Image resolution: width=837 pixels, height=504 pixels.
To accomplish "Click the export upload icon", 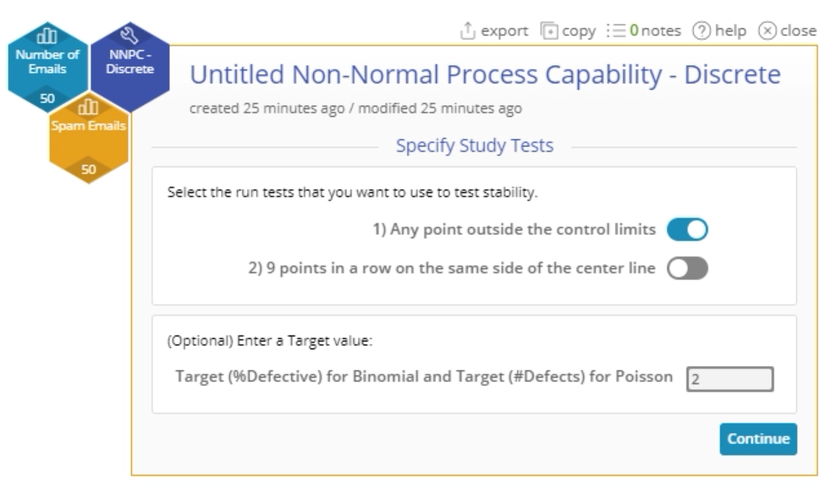I will click(x=467, y=31).
